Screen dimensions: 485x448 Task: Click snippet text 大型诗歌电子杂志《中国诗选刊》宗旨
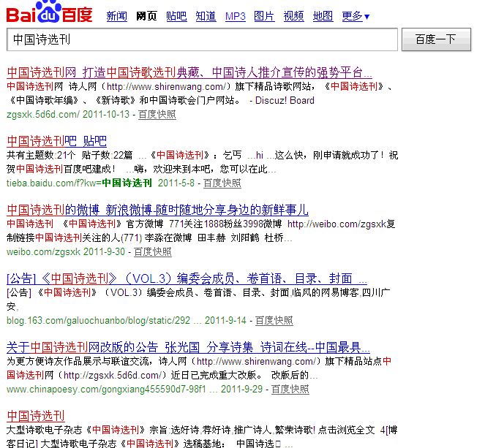click(86, 430)
